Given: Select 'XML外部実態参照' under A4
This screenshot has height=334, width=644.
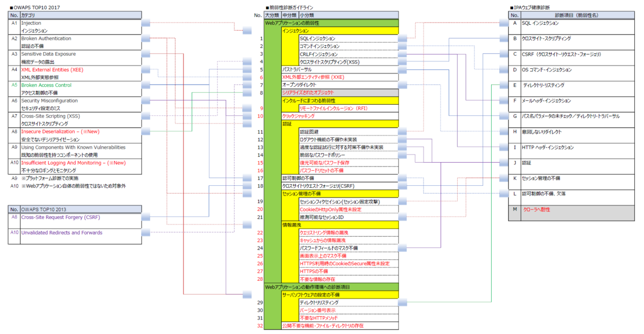Looking at the screenshot, I should [x=39, y=77].
